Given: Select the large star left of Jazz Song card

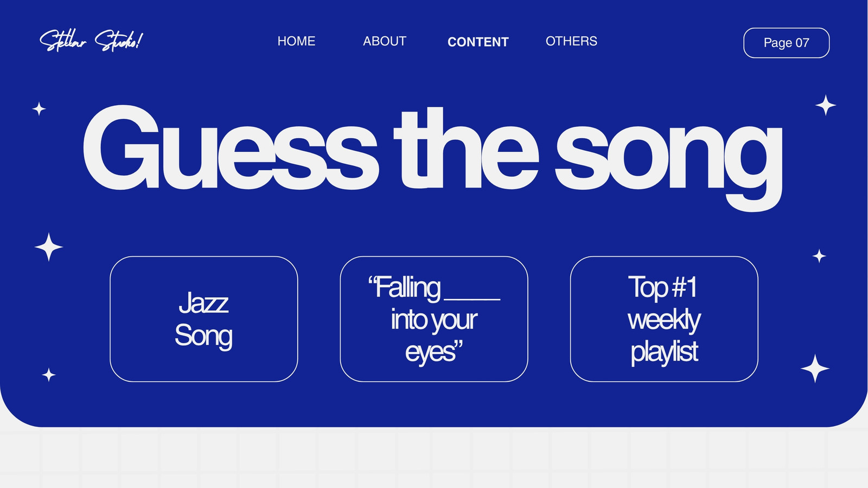Looking at the screenshot, I should [49, 247].
